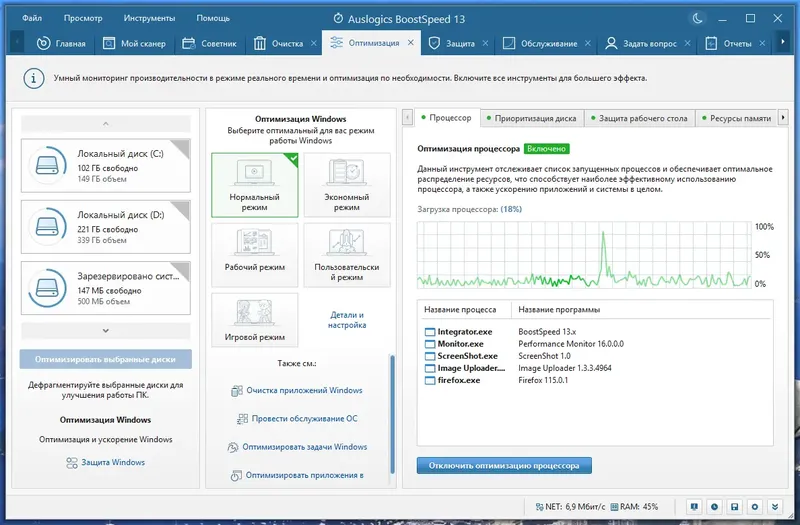Select Локальный диск (C:) card
The height and width of the screenshot is (525, 800).
click(x=106, y=165)
